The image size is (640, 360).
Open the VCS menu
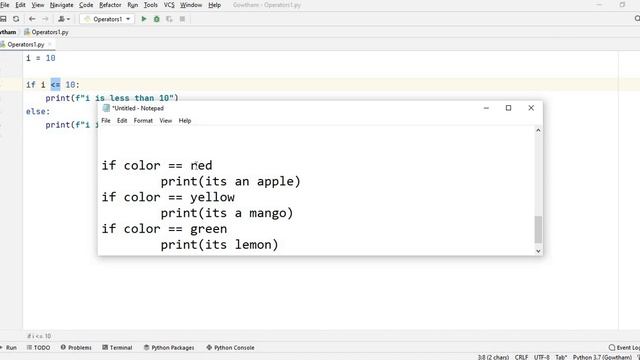(169, 5)
